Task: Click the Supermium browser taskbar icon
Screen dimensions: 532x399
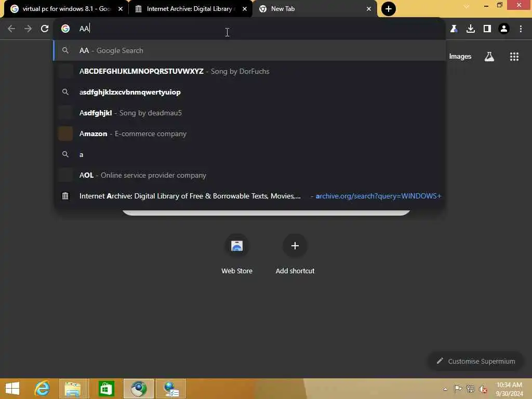Action: (x=139, y=389)
